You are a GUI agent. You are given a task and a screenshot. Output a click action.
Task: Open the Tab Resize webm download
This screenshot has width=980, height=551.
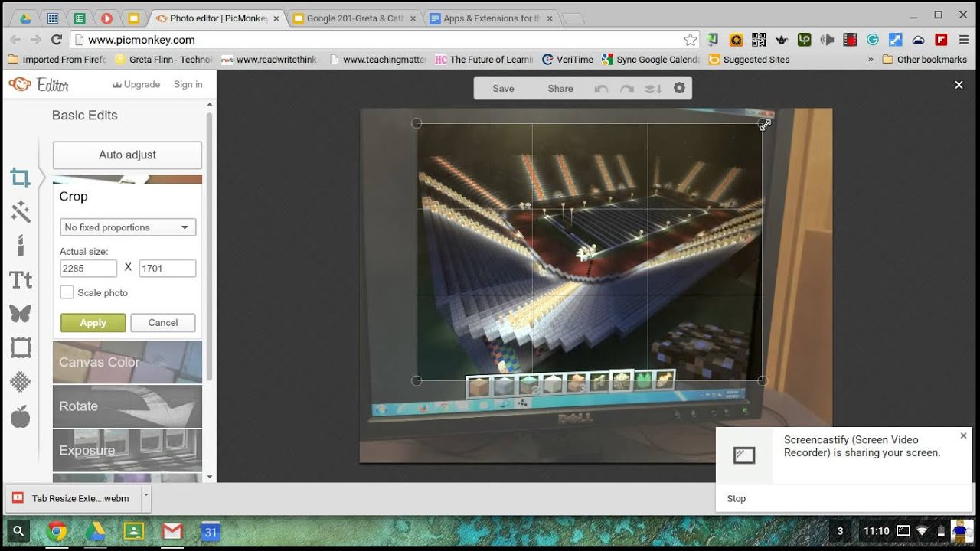[73, 498]
